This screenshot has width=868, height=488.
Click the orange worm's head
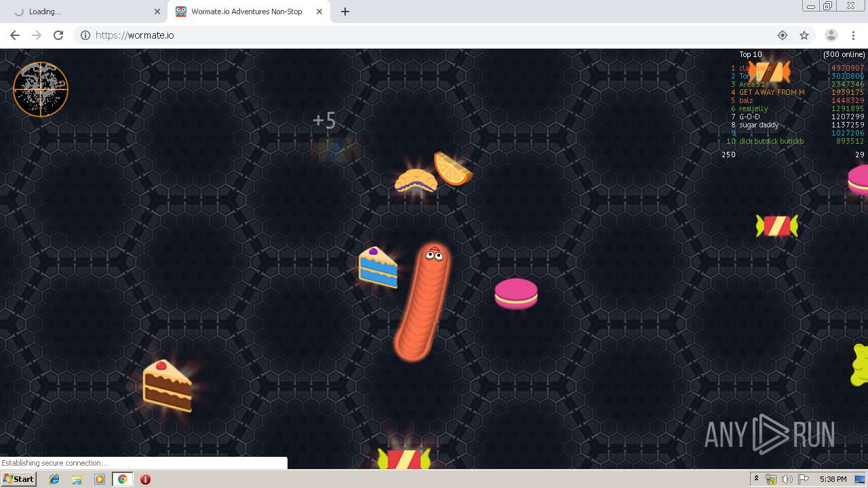coord(433,256)
